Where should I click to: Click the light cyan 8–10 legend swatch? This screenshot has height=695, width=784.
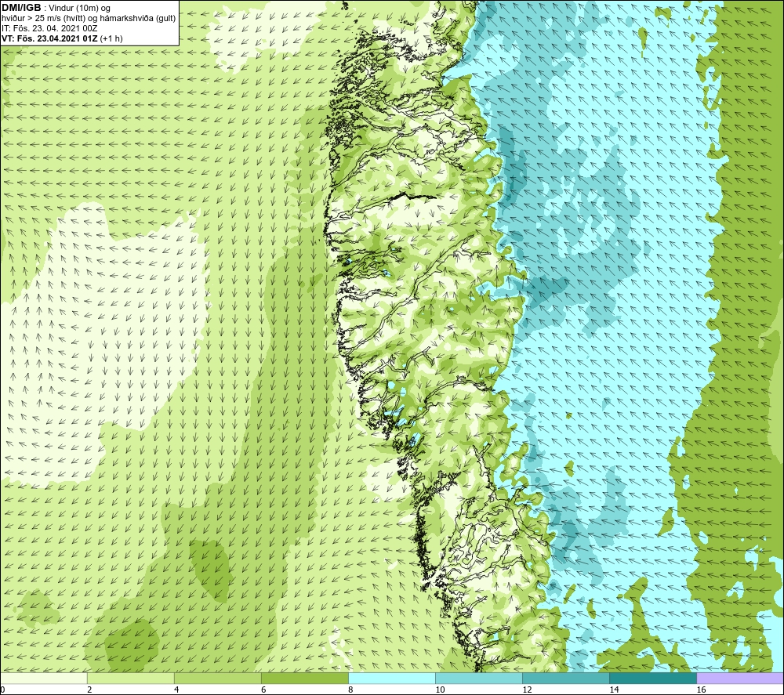click(392, 679)
